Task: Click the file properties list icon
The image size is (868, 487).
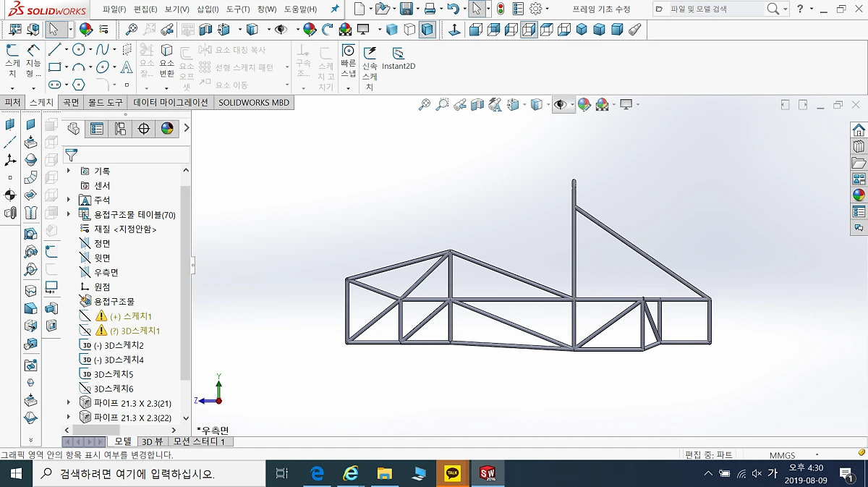Action: point(518,9)
